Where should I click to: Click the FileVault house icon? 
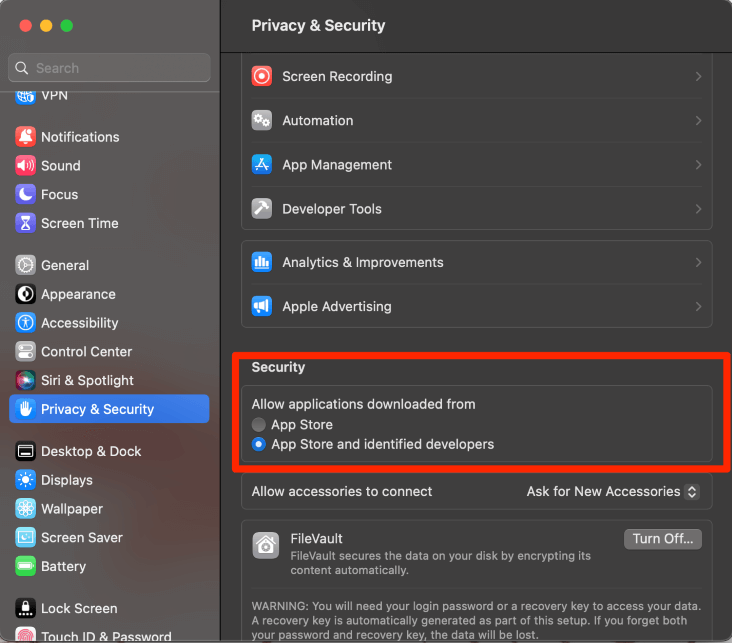click(x=266, y=544)
